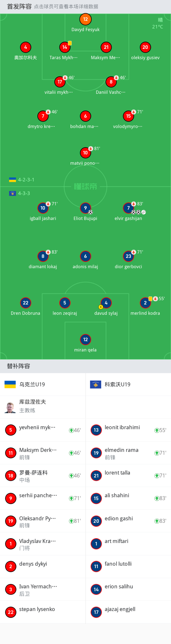Image resolution: width=171 pixels, height=644 pixels.
Task: Select captain davud sylaj number 4 badge
Action: (106, 303)
